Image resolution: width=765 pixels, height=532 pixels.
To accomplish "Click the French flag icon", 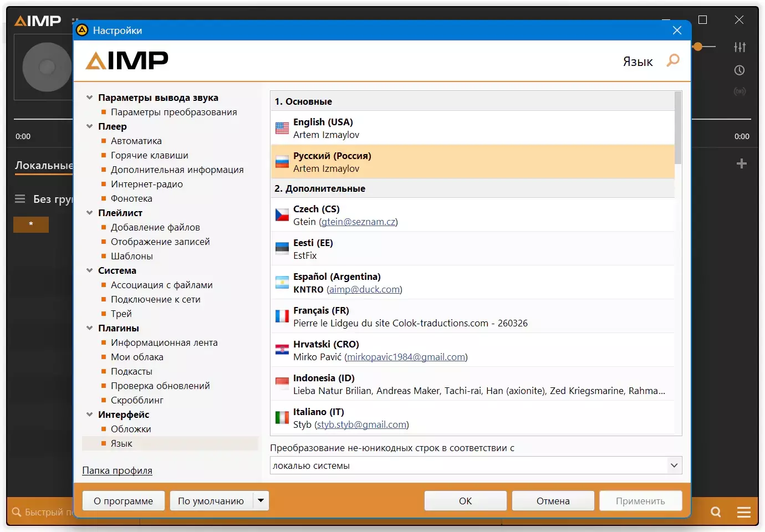I will pyautogui.click(x=282, y=316).
